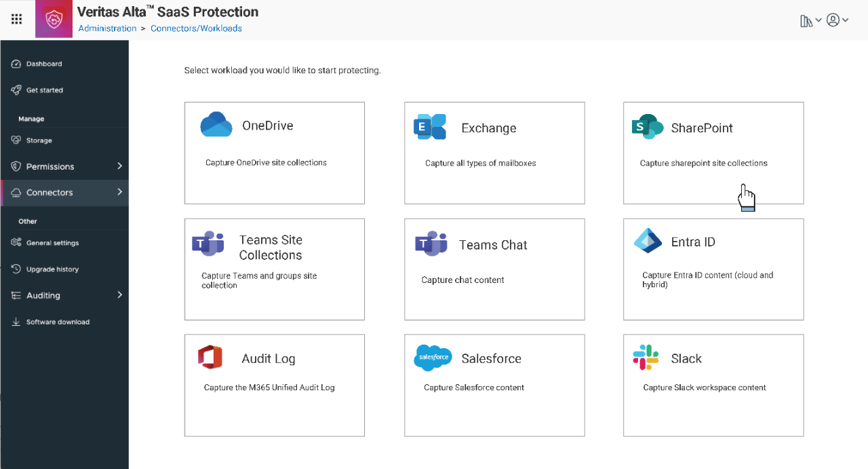Click the Veritas Alta shield logo
868x469 pixels.
tap(54, 20)
